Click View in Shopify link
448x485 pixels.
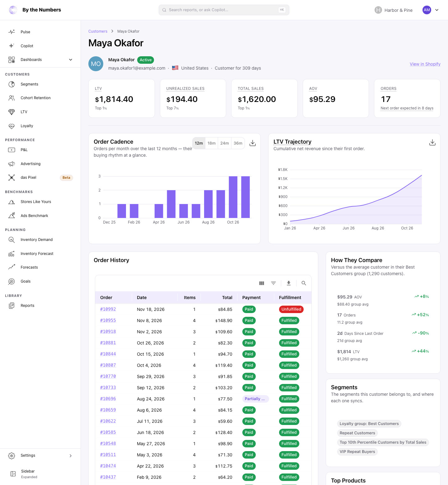tap(425, 64)
